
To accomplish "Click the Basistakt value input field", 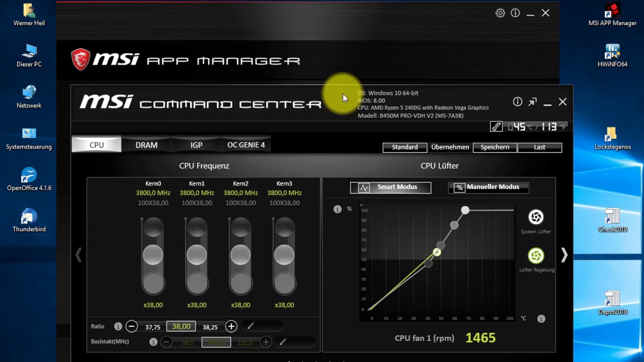I will tap(216, 342).
